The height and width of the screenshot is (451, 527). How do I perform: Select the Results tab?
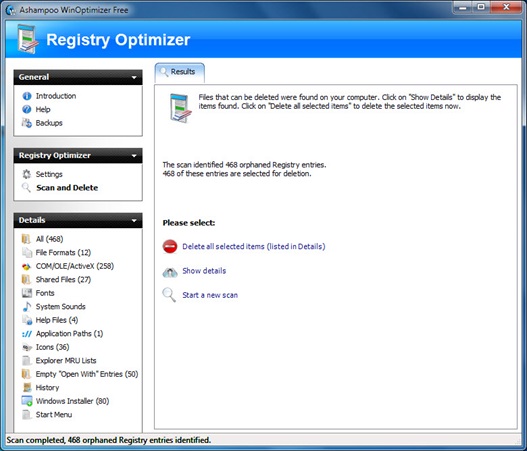[x=179, y=72]
